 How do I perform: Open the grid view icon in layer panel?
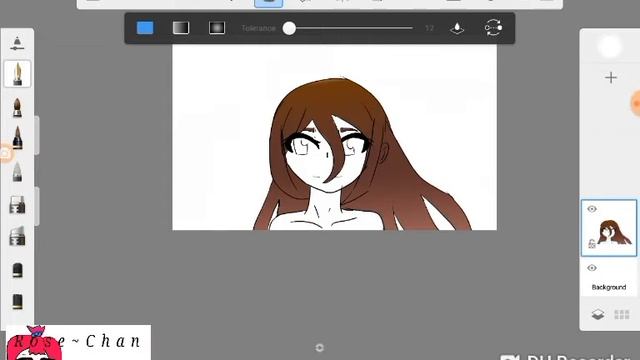click(622, 314)
